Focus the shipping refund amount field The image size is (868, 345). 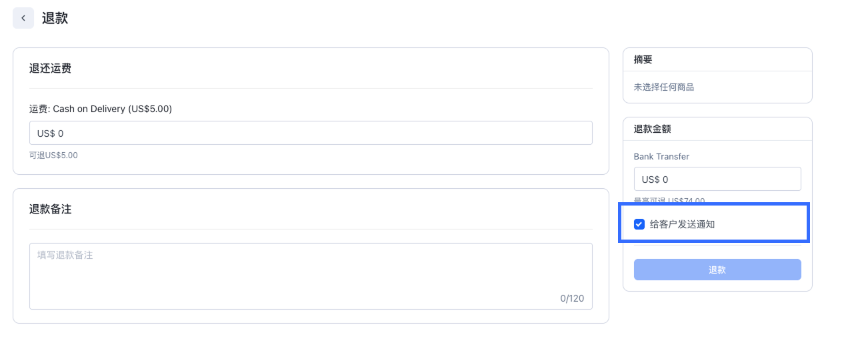coord(320,133)
